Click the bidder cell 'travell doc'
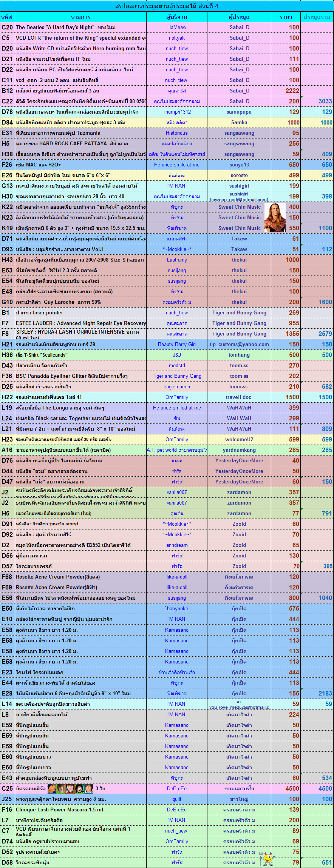334x868 pixels. (x=239, y=397)
